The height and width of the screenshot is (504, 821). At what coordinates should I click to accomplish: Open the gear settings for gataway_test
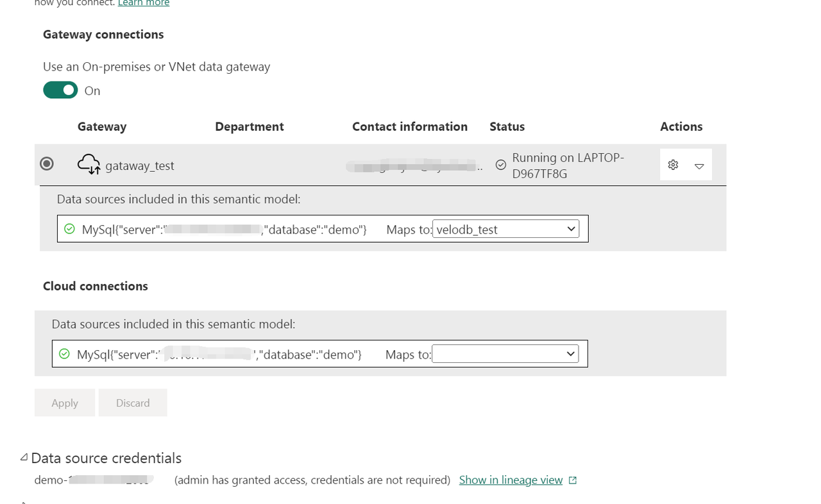pos(673,165)
